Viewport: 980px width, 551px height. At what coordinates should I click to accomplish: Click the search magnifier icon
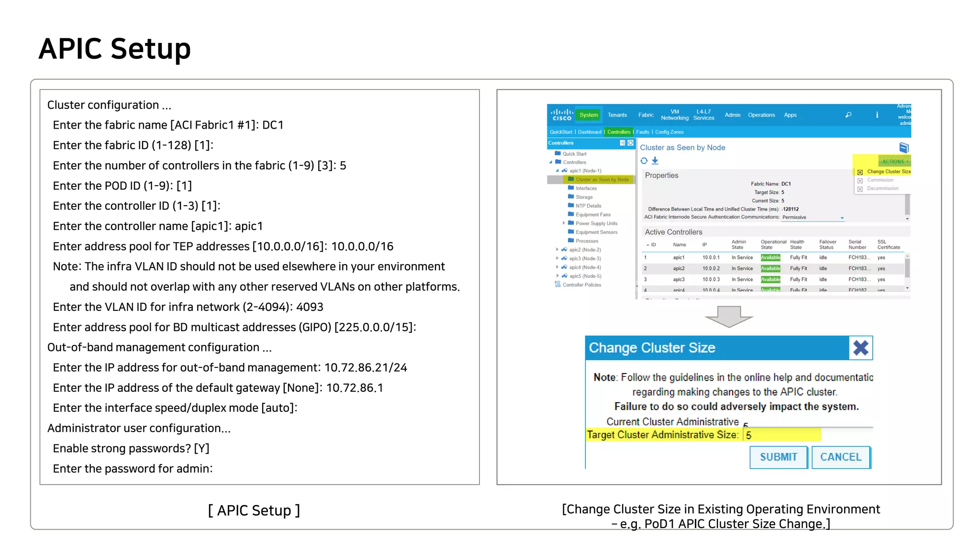[x=848, y=115]
